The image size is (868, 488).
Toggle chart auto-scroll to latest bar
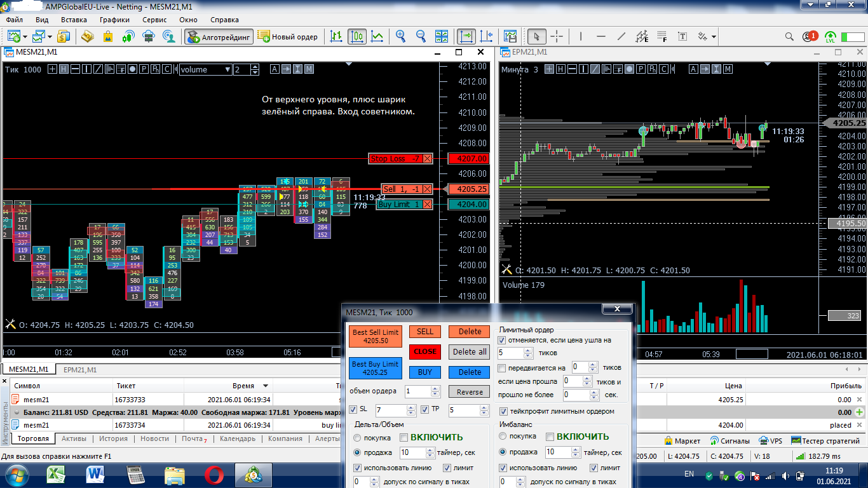coord(466,36)
